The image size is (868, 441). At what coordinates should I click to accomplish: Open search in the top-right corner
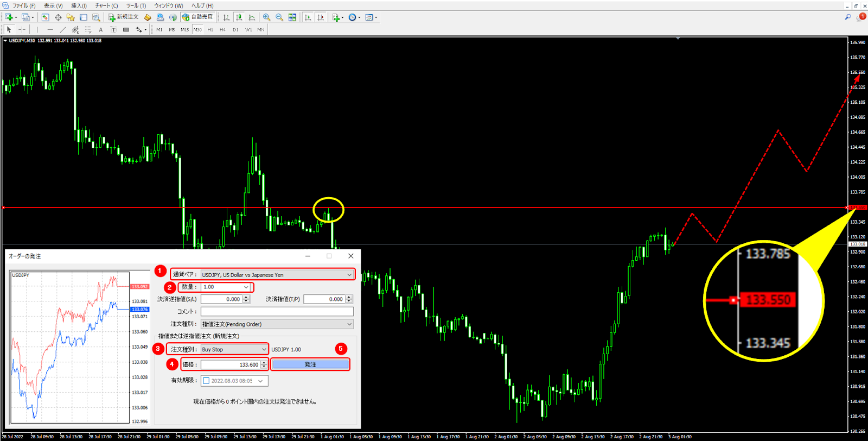[847, 17]
